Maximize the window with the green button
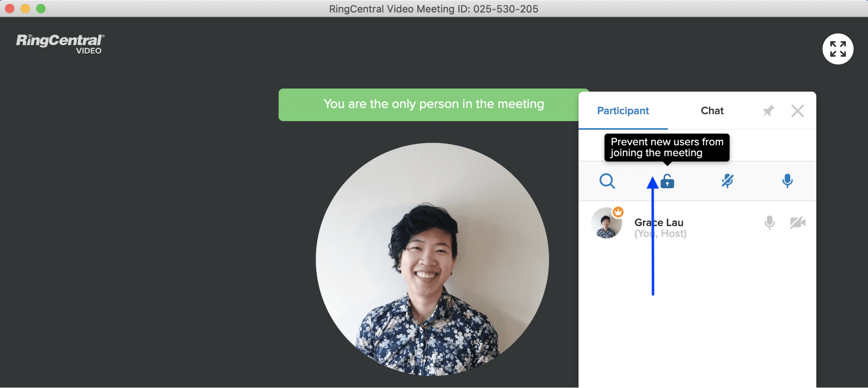The width and height of the screenshot is (868, 388). click(41, 9)
